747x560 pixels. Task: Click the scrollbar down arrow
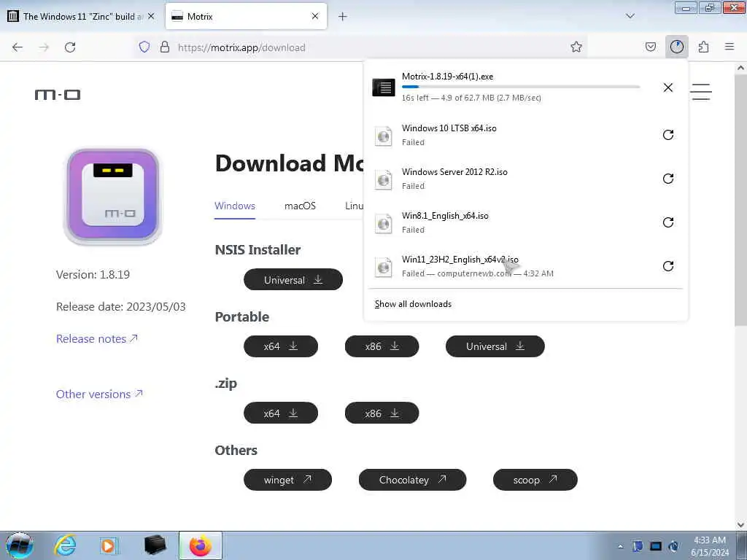pyautogui.click(x=740, y=524)
